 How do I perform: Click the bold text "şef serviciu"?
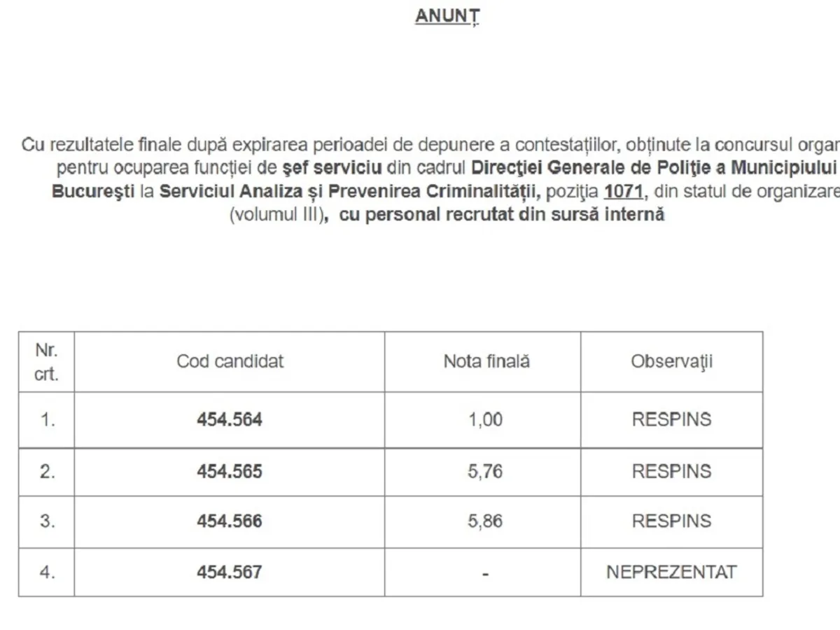[x=332, y=168]
